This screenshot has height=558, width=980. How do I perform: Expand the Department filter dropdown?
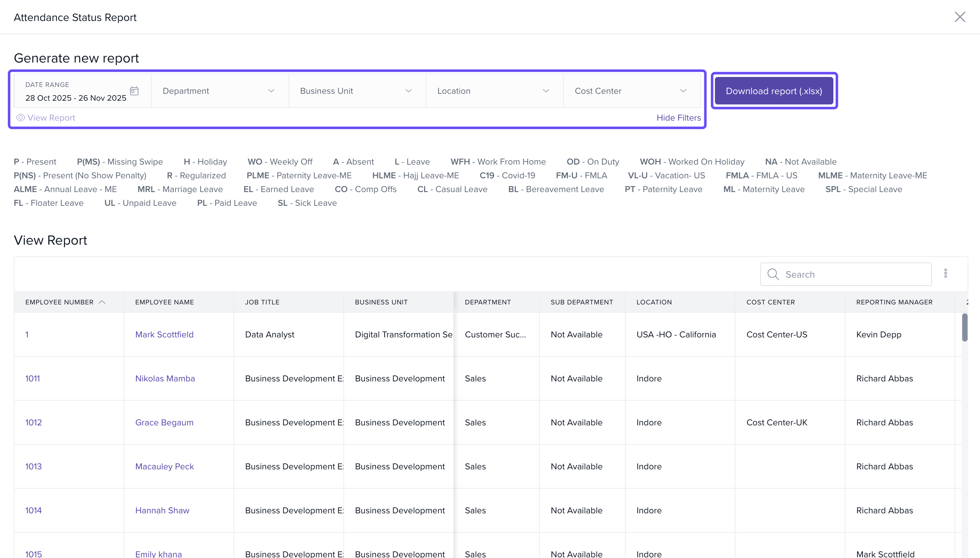tap(220, 91)
